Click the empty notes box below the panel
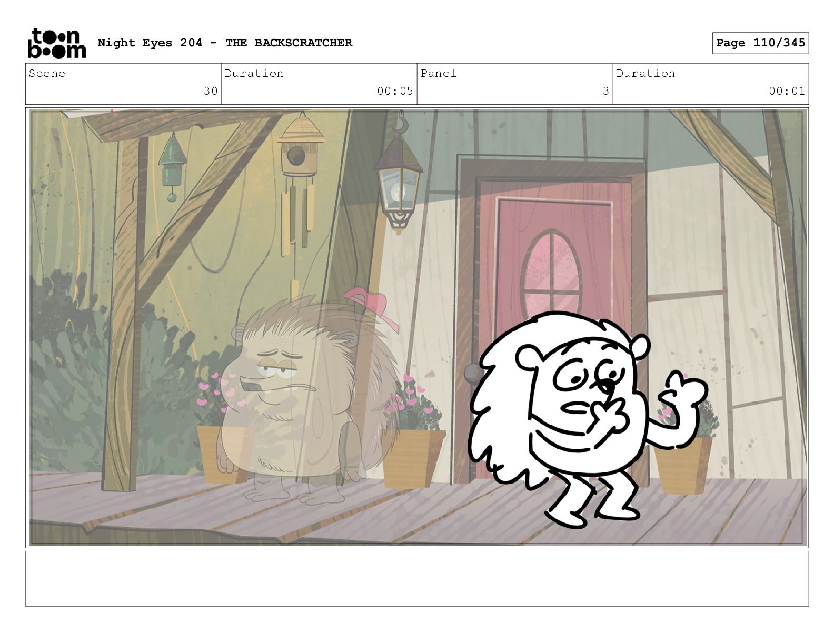Viewport: 834px width, 644px height. pyautogui.click(x=417, y=578)
